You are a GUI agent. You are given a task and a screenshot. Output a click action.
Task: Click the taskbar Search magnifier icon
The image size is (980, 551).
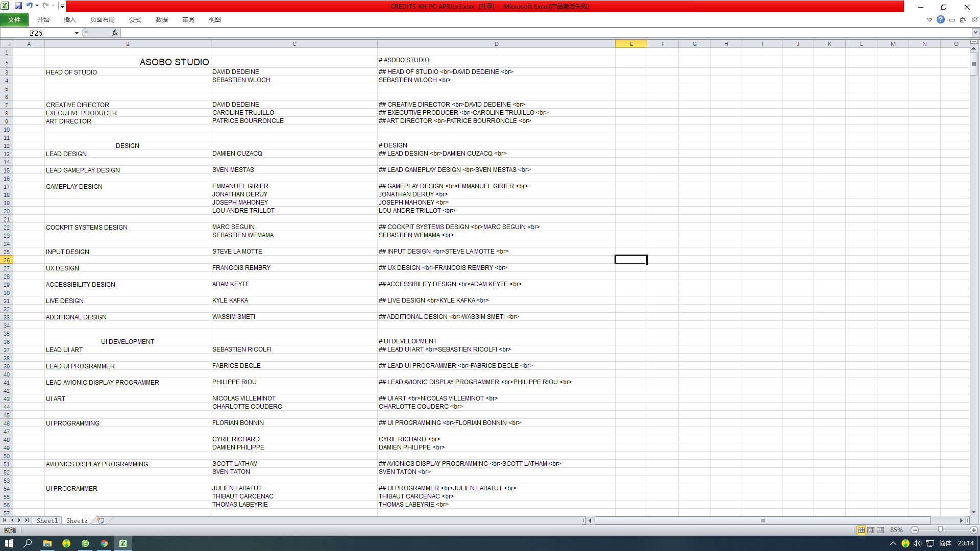[x=28, y=543]
